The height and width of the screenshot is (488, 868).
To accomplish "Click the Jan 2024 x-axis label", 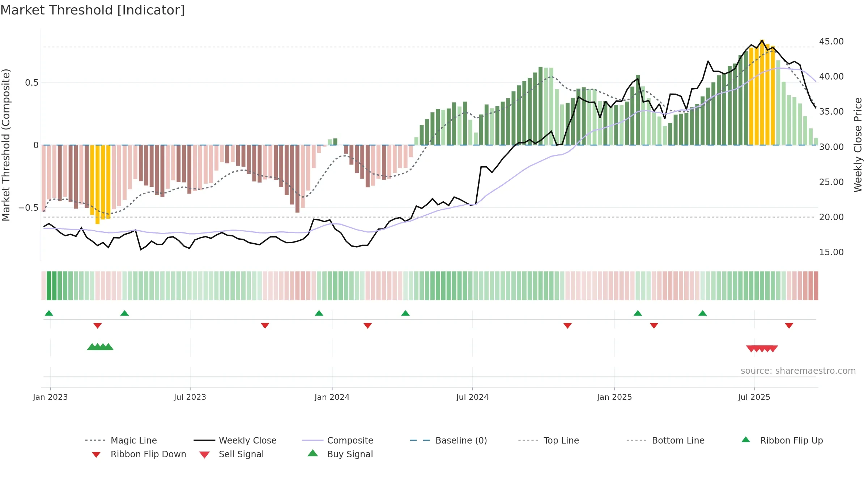I will tap(332, 397).
